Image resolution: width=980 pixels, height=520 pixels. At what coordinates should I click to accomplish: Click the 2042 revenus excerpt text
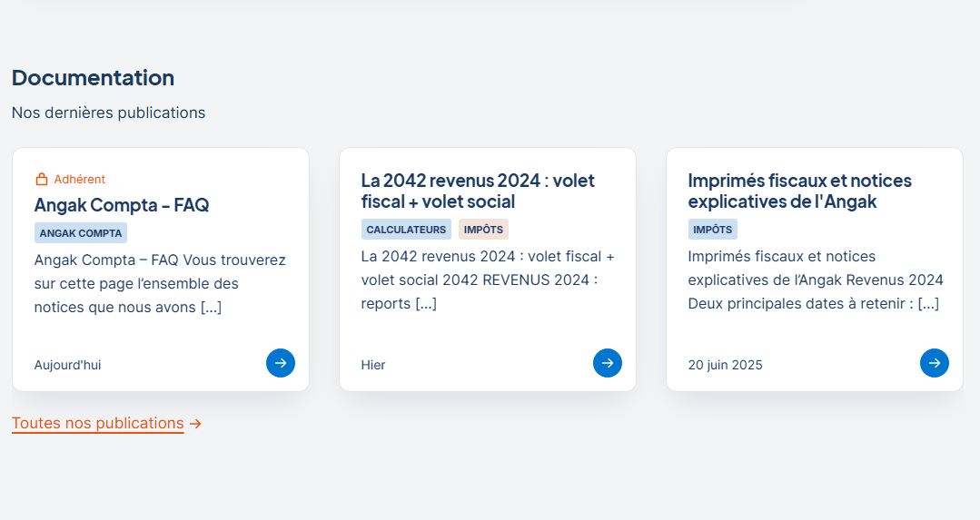[x=488, y=280]
